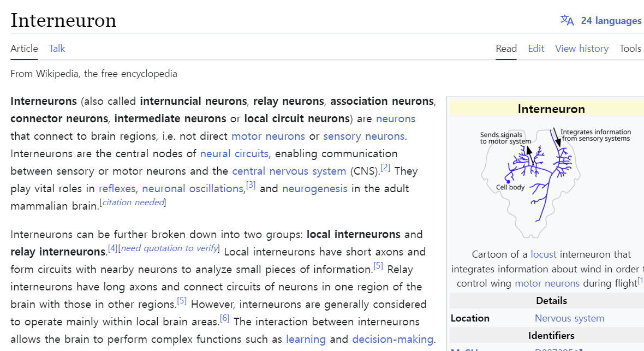Select the Article tab
The width and height of the screenshot is (644, 351).
click(x=24, y=49)
